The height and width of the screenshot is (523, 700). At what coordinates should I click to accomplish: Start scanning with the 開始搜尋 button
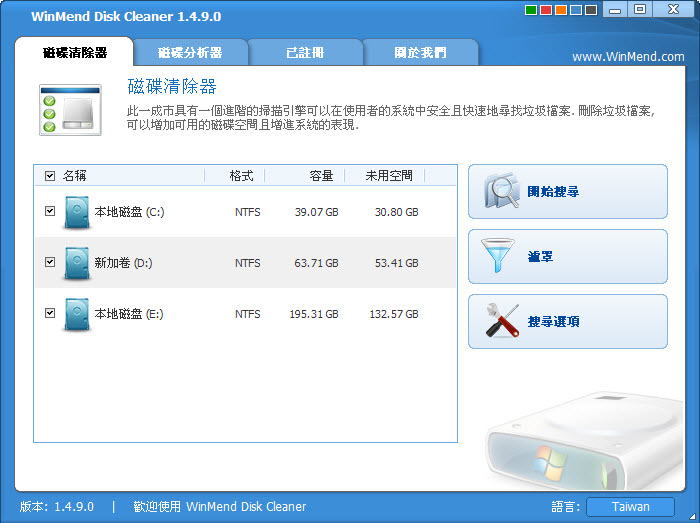568,191
